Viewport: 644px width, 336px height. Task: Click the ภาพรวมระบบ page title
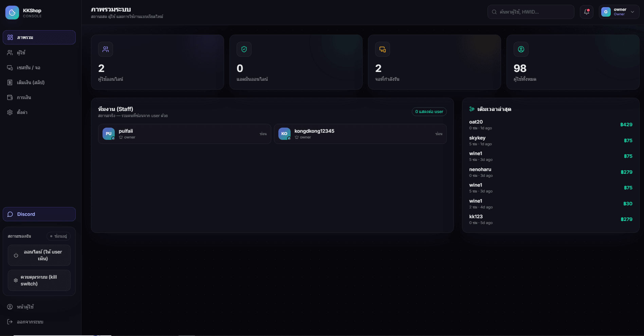click(111, 10)
